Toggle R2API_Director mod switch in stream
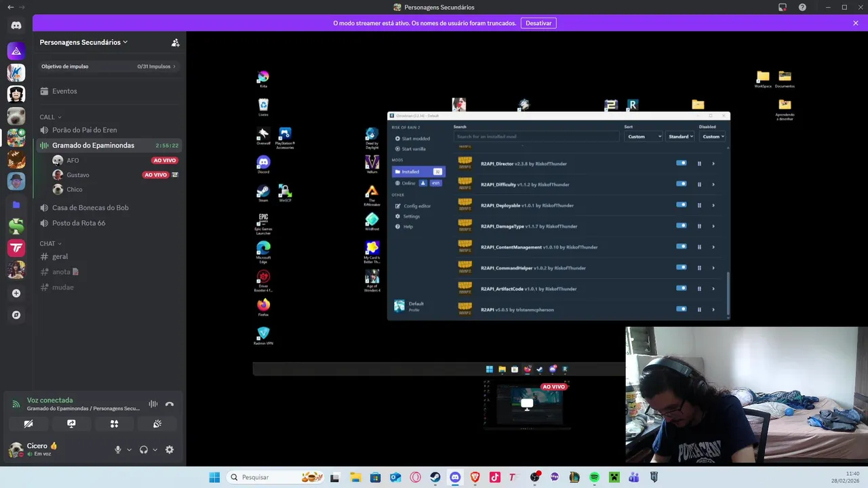 [682, 163]
